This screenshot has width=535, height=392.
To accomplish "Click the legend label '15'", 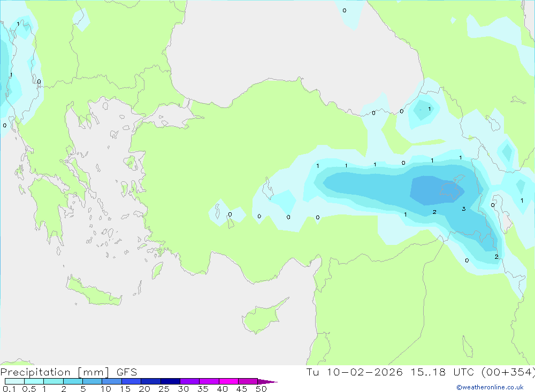I will [x=125, y=389].
